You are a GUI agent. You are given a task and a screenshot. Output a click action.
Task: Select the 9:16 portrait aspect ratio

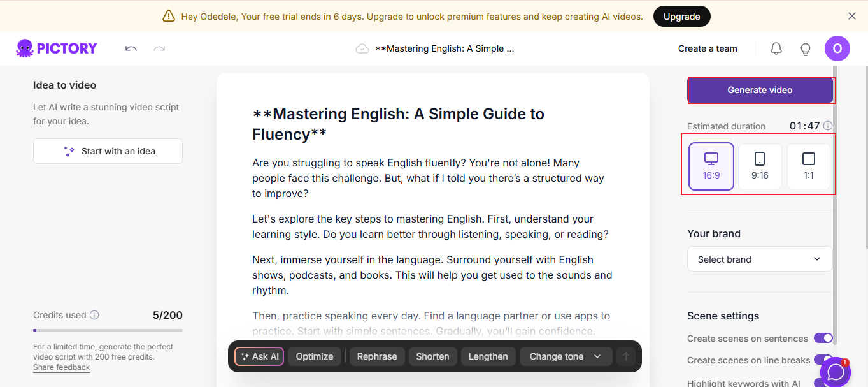tap(760, 166)
